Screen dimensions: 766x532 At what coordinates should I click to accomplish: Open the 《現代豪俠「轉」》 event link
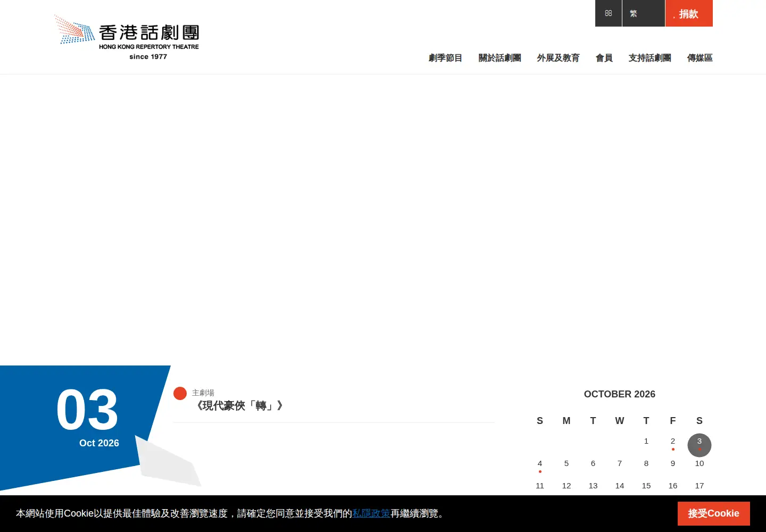pos(239,406)
